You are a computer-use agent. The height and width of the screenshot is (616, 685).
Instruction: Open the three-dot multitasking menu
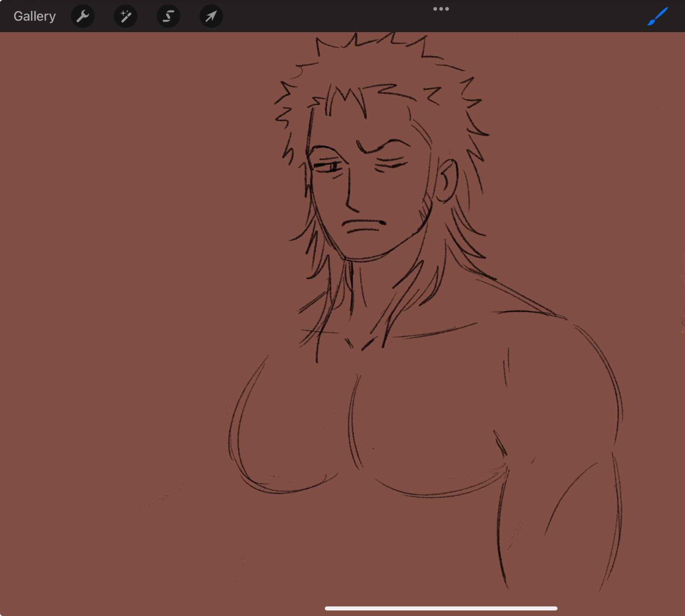tap(441, 9)
